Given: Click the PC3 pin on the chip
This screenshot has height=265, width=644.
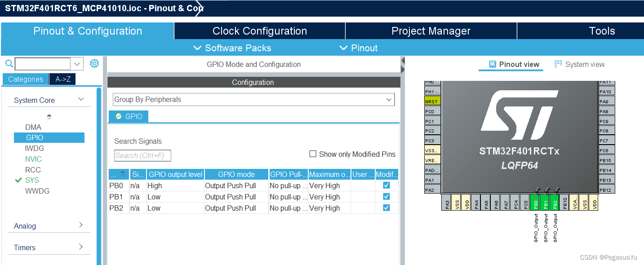Looking at the screenshot, I should click(x=432, y=141).
